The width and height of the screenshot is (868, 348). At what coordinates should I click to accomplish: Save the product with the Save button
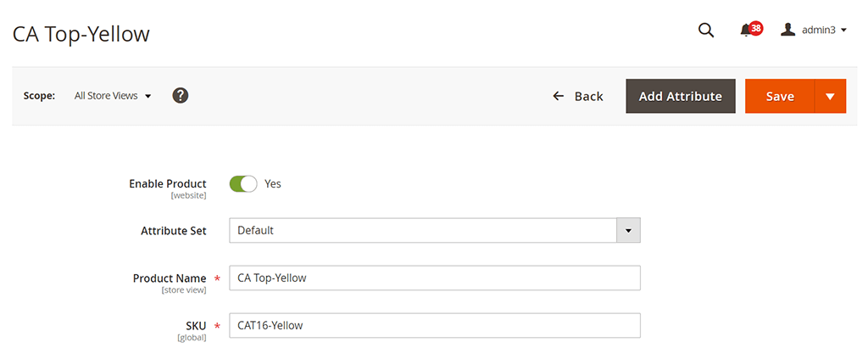pyautogui.click(x=780, y=96)
